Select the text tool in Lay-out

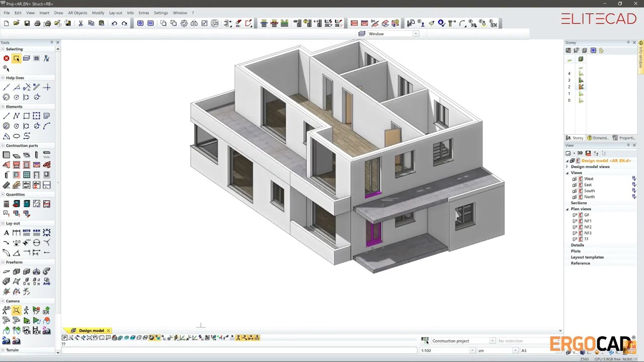coord(6,233)
